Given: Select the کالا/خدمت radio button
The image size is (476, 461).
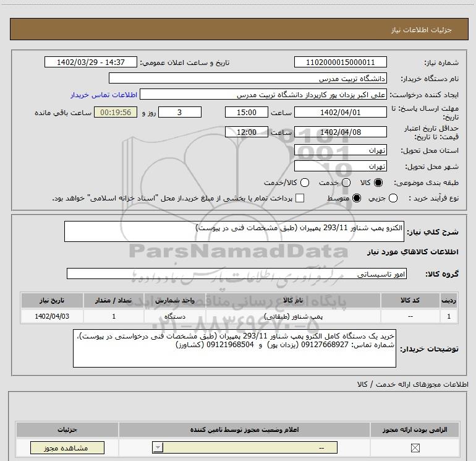Looking at the screenshot, I should pos(305,183).
